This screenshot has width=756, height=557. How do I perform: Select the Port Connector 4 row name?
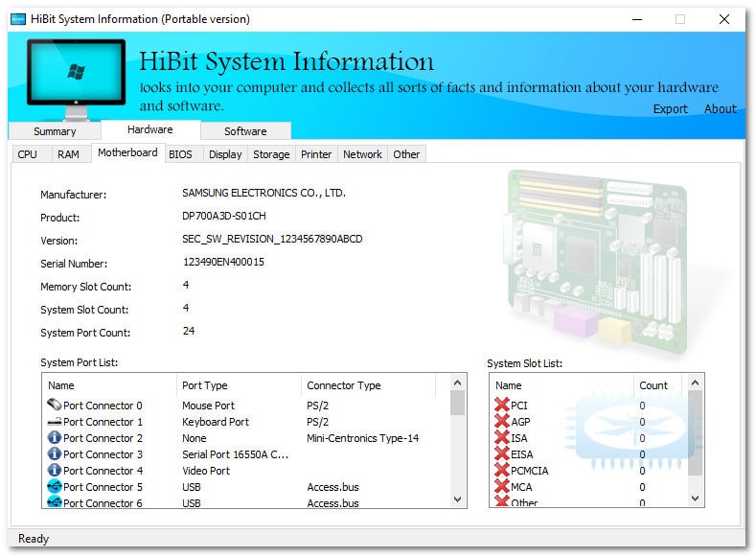(103, 471)
